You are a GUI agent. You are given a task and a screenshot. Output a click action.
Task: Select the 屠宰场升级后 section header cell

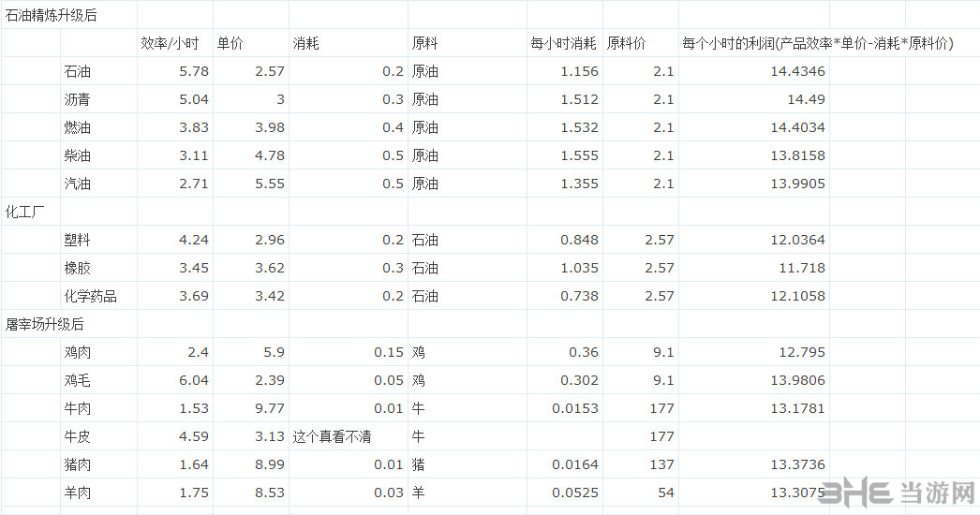(44, 324)
